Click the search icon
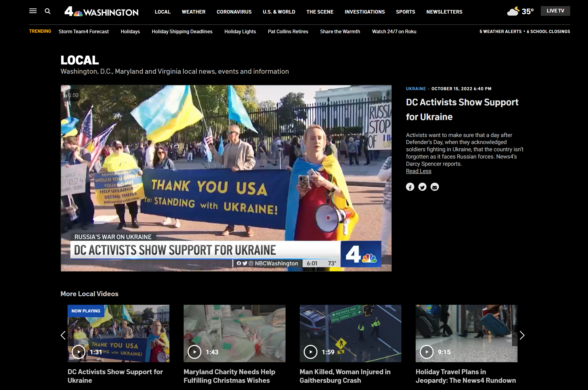Image resolution: width=588 pixels, height=390 pixels. pos(48,11)
